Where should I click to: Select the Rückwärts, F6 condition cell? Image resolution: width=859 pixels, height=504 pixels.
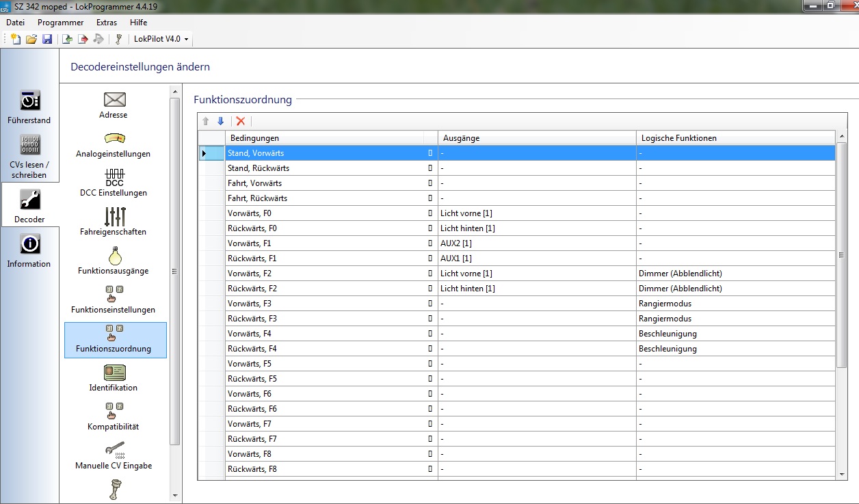click(x=331, y=409)
